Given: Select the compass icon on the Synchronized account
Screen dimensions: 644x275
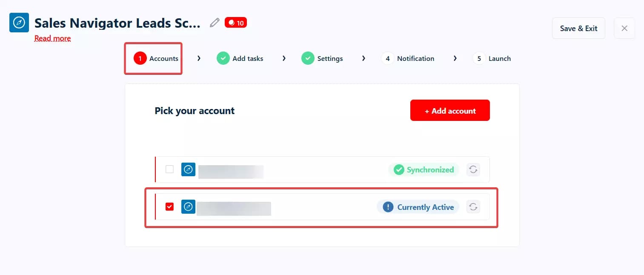Looking at the screenshot, I should tap(188, 169).
